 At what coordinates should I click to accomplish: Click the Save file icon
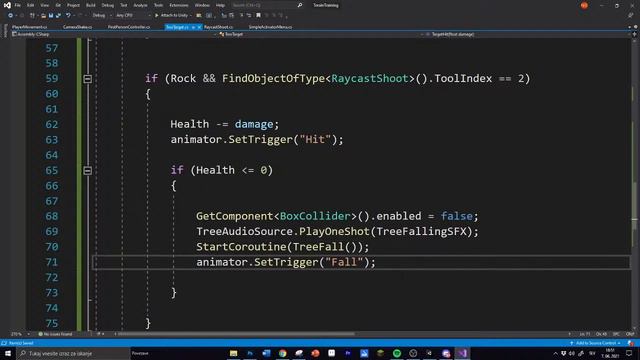pos(51,16)
